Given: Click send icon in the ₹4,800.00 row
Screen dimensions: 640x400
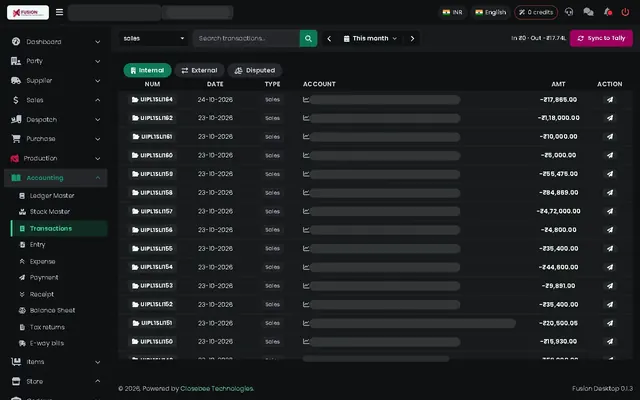Looking at the screenshot, I should tap(609, 230).
